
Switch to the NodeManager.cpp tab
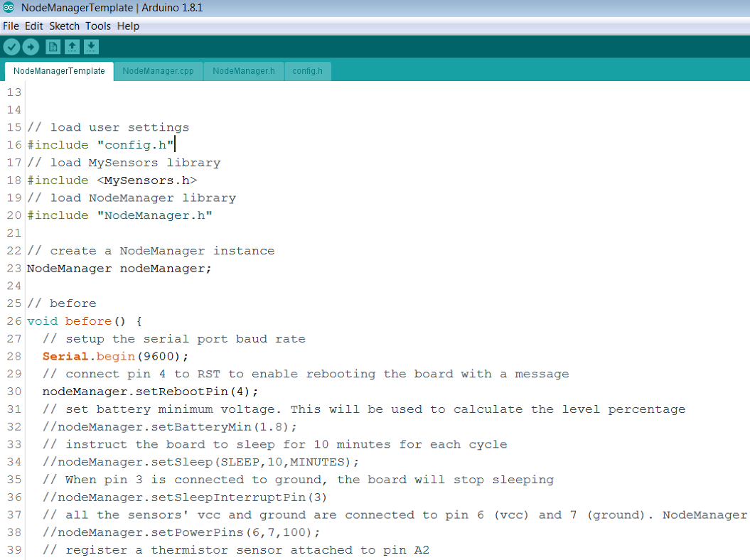pyautogui.click(x=158, y=71)
